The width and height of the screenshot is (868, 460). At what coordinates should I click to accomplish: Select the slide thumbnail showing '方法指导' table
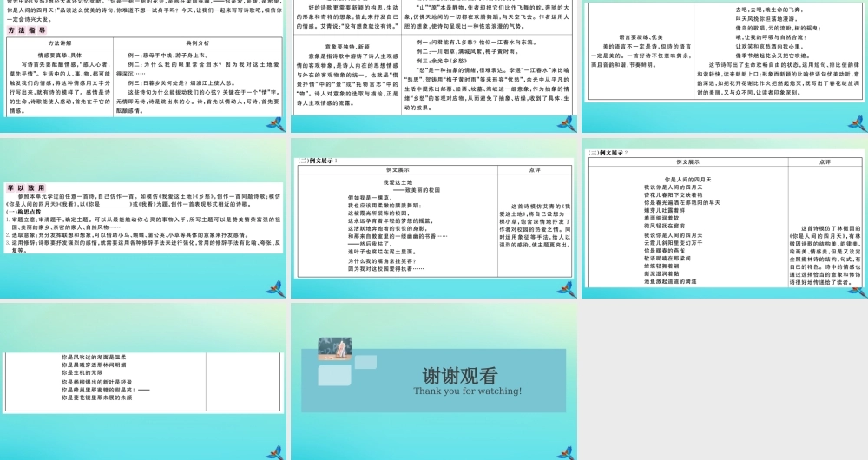click(x=143, y=66)
